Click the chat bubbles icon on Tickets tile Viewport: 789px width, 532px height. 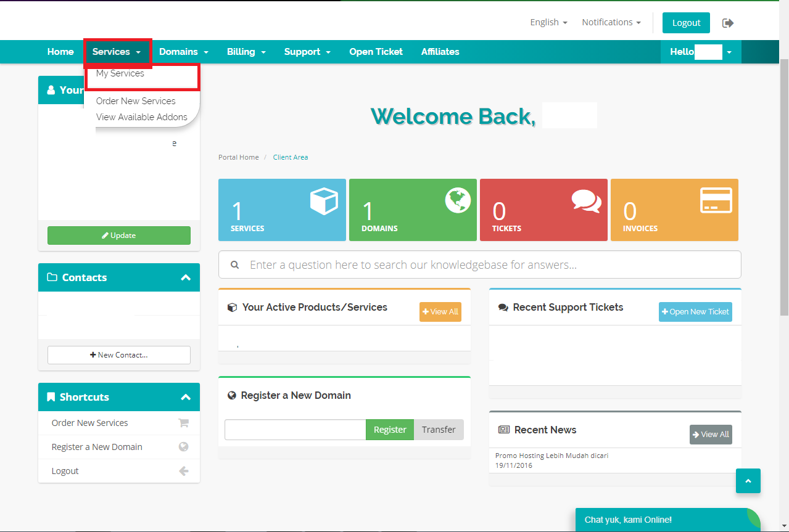click(x=585, y=201)
